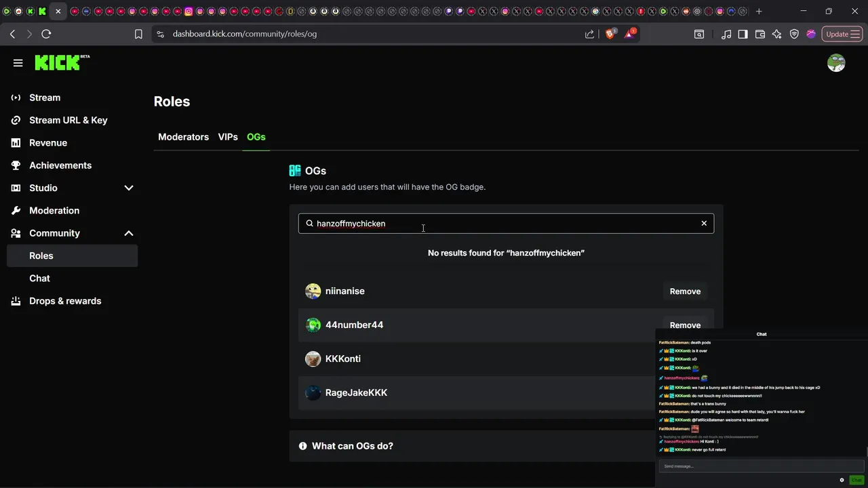The image size is (868, 488).
Task: Click the chat popup Send message field
Action: click(x=761, y=466)
